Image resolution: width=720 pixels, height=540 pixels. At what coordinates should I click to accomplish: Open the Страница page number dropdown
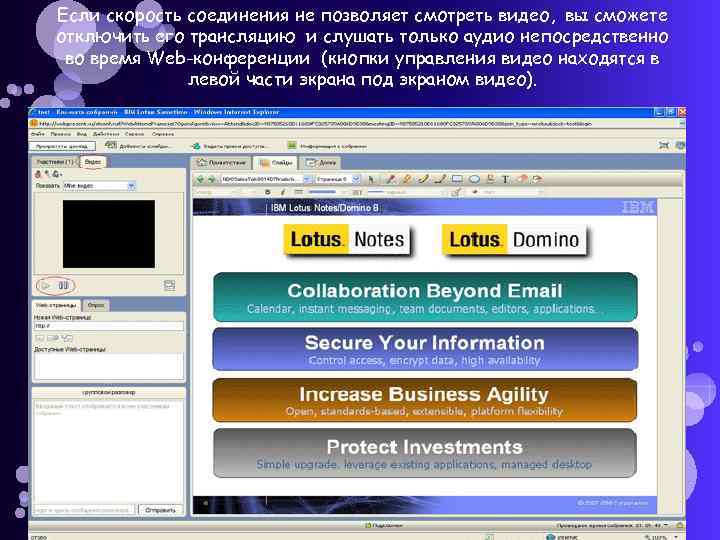click(355, 179)
